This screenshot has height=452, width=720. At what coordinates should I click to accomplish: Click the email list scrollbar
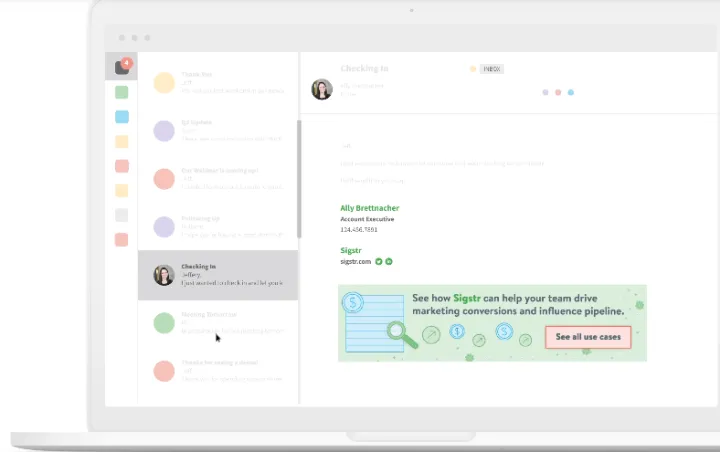pyautogui.click(x=299, y=179)
